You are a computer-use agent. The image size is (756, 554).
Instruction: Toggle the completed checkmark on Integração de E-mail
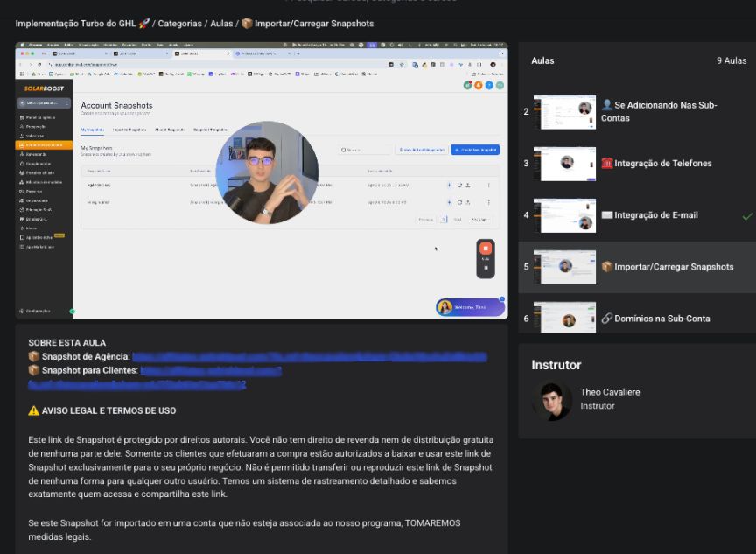pyautogui.click(x=747, y=216)
